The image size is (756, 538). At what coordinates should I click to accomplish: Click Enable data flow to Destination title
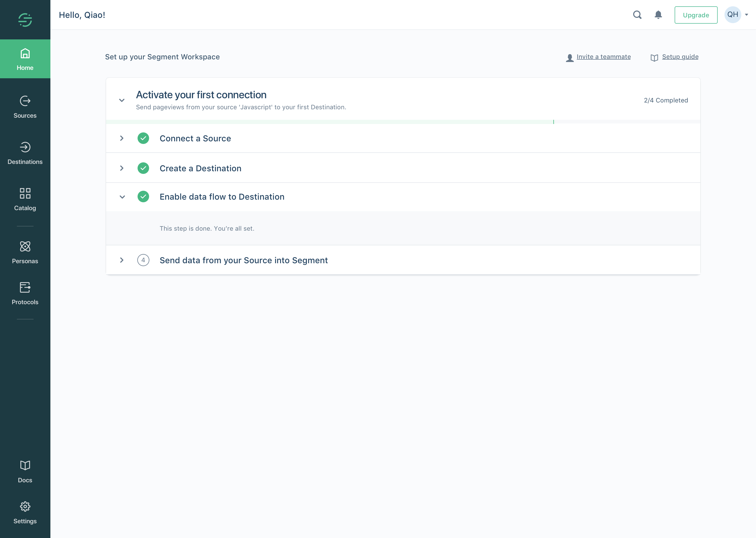click(x=222, y=197)
